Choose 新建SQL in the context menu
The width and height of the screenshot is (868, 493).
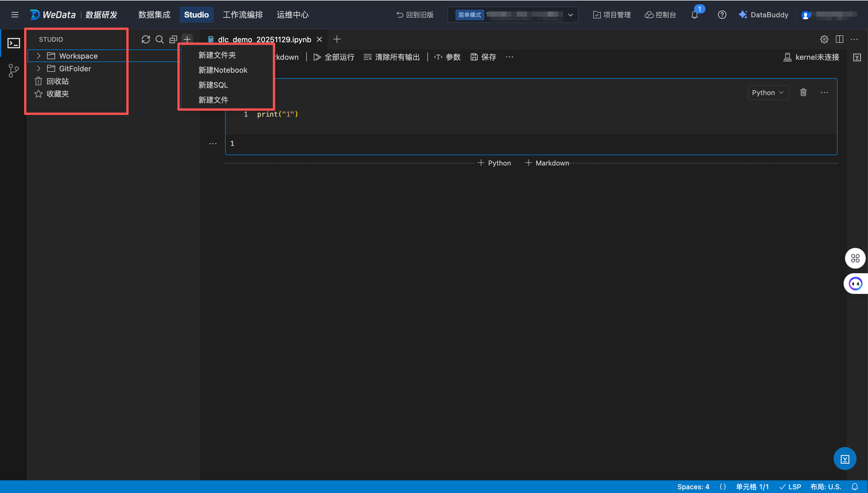pos(213,85)
